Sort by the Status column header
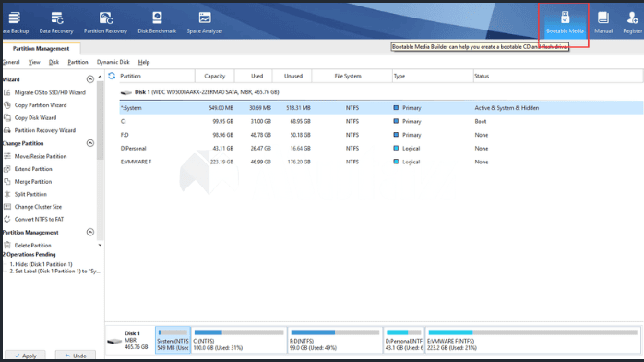Viewport: 644px width, 362px height. coord(558,76)
